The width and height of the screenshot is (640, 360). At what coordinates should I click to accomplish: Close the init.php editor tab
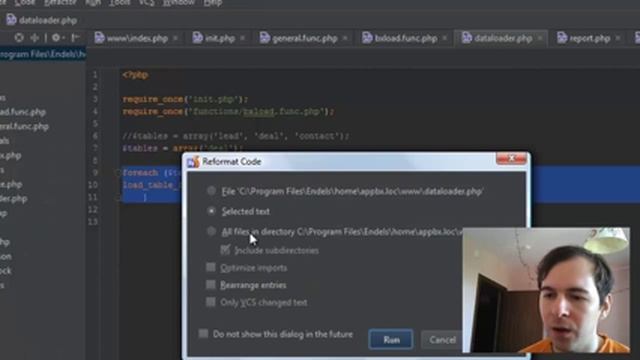click(242, 38)
